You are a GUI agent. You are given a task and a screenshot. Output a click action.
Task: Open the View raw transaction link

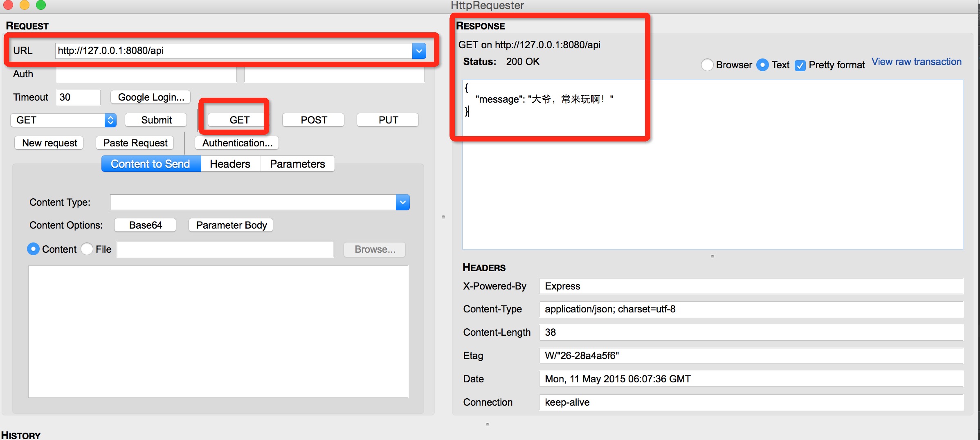pos(917,62)
